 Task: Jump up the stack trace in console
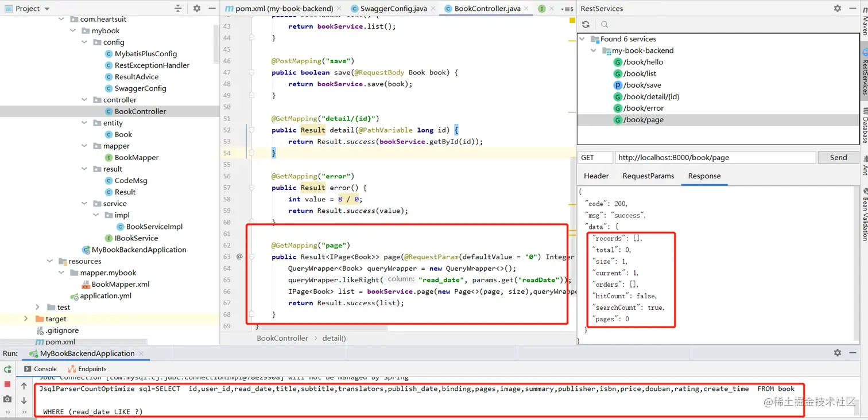pyautogui.click(x=23, y=386)
